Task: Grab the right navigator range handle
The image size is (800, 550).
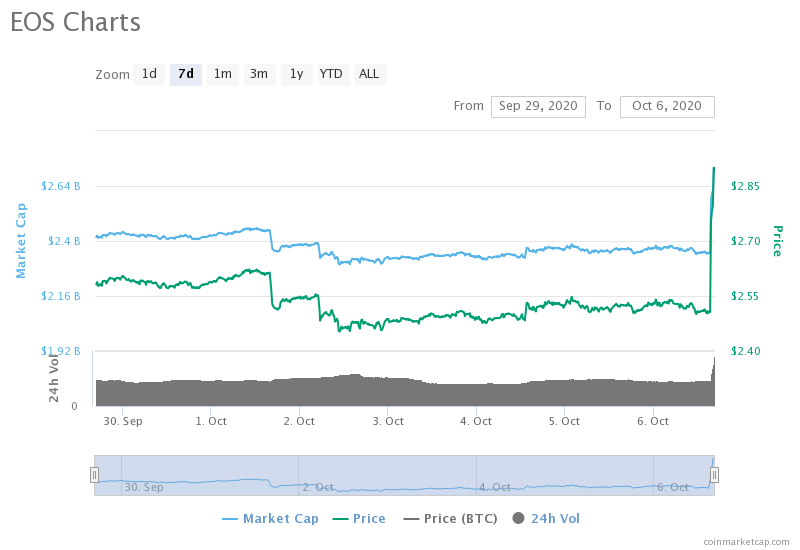Action: coord(714,475)
